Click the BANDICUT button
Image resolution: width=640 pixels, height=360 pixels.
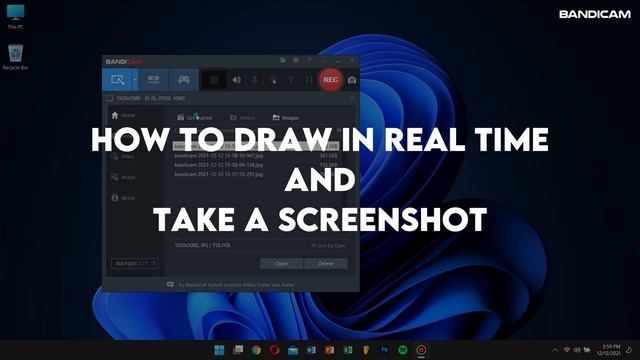[x=135, y=264]
